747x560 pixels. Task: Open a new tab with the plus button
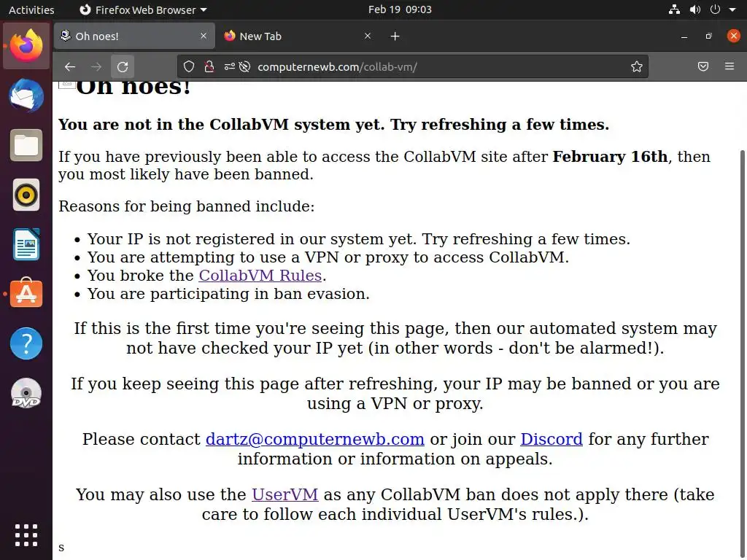395,36
